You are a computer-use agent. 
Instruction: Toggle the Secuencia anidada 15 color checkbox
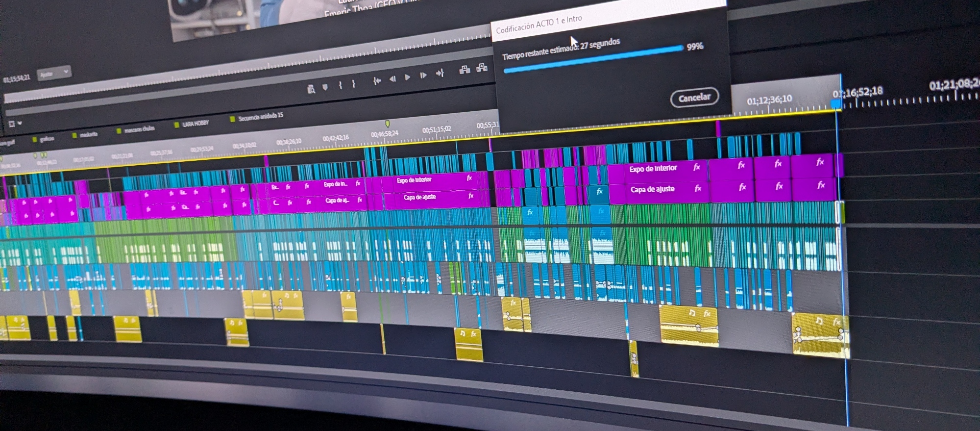click(233, 119)
